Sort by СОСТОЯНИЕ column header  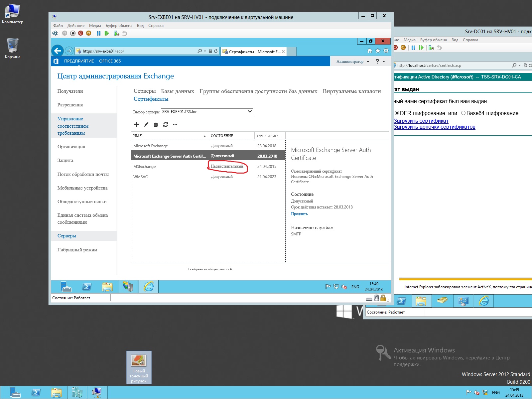[x=231, y=136]
